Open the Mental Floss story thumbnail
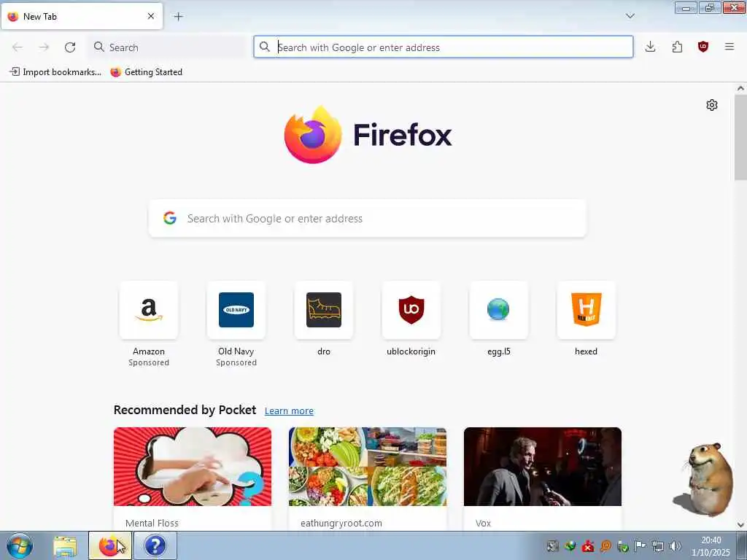This screenshot has width=747, height=560. tap(193, 467)
